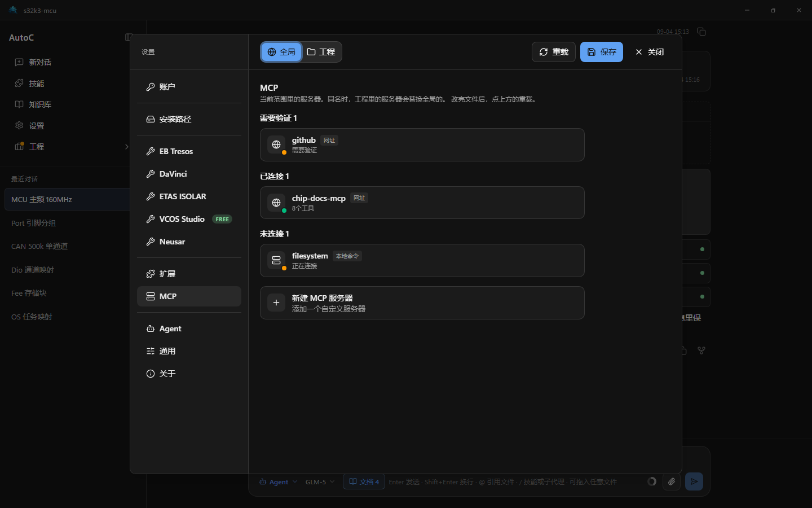Expand 工程 chevron in sidebar

click(126, 147)
